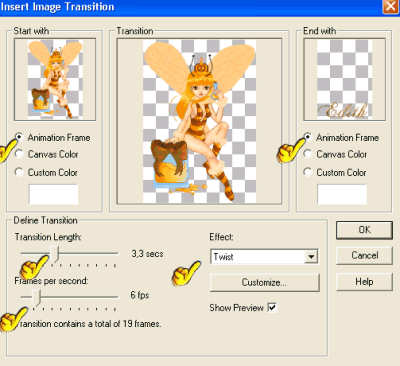400x366 pixels.
Task: Select Start with Animation Frame radio
Action: click(19, 137)
